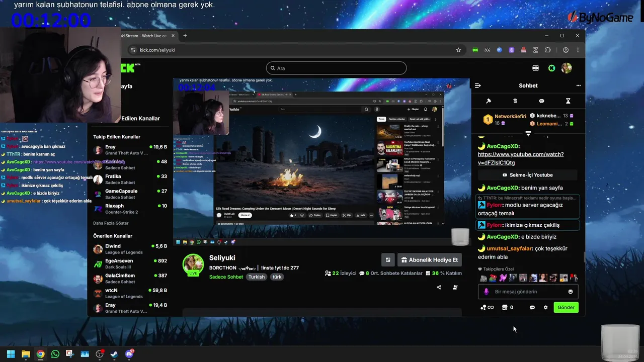Bookmark page with star icon
The height and width of the screenshot is (362, 644).
pyautogui.click(x=458, y=50)
